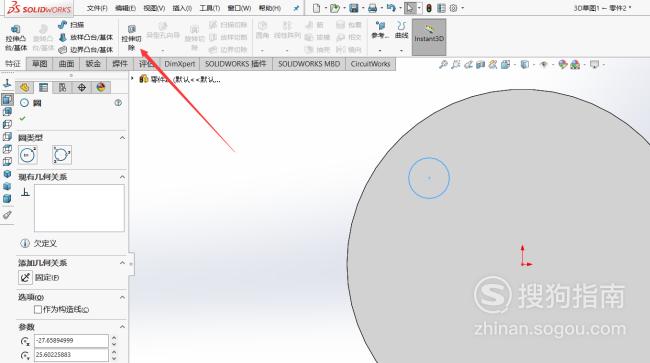Open the 文件(F) menu
The height and width of the screenshot is (363, 650).
pos(97,8)
